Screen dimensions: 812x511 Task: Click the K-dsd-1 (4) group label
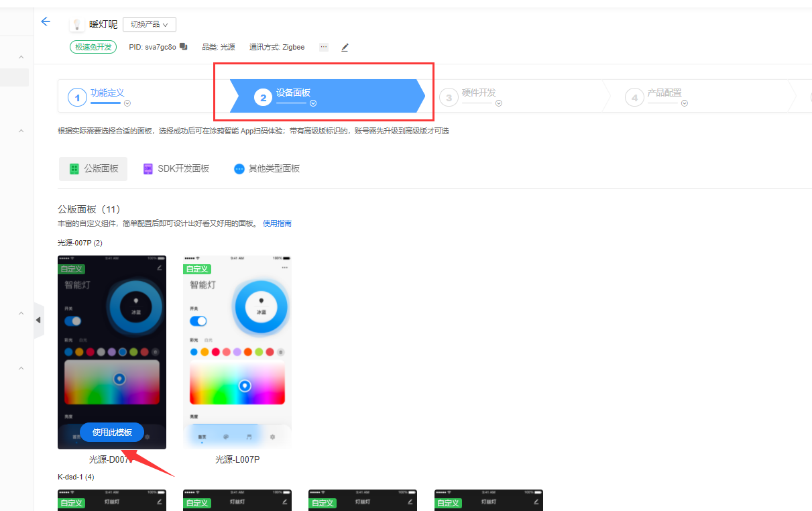[x=76, y=477]
